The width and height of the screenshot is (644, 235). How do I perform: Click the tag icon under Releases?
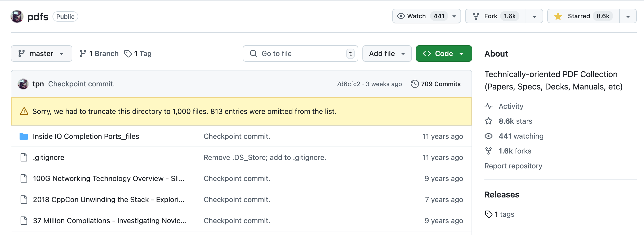tap(488, 214)
